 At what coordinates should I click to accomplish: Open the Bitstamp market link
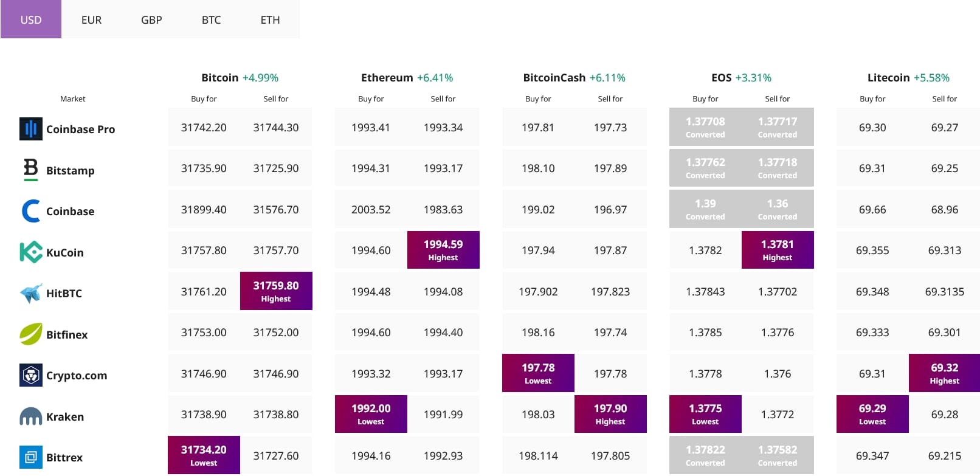pyautogui.click(x=71, y=170)
